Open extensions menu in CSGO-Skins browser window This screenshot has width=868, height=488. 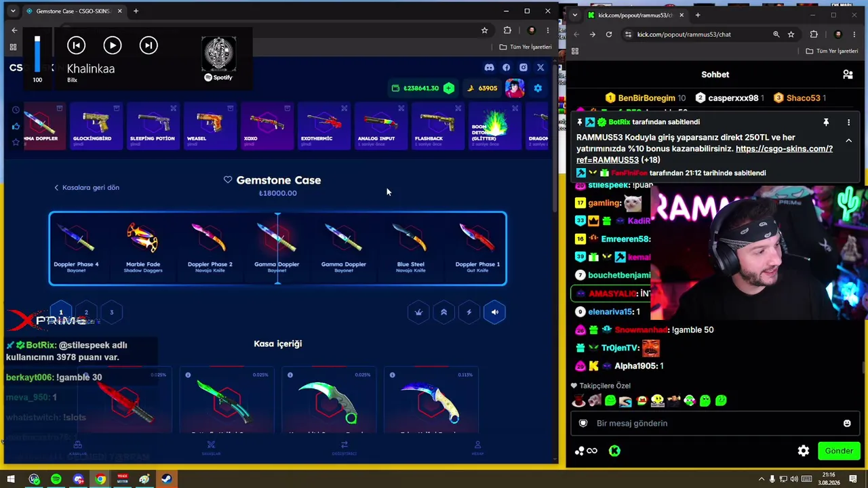tap(507, 30)
